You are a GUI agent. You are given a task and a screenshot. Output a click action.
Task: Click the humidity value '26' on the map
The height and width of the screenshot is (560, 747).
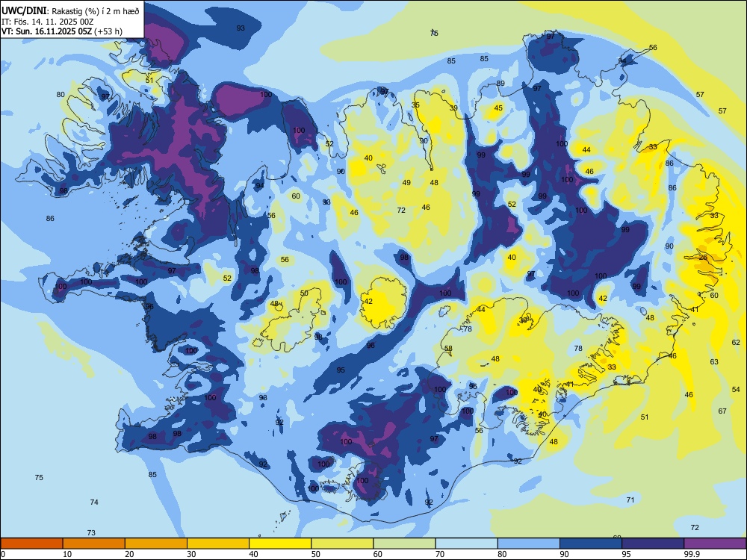pos(703,257)
